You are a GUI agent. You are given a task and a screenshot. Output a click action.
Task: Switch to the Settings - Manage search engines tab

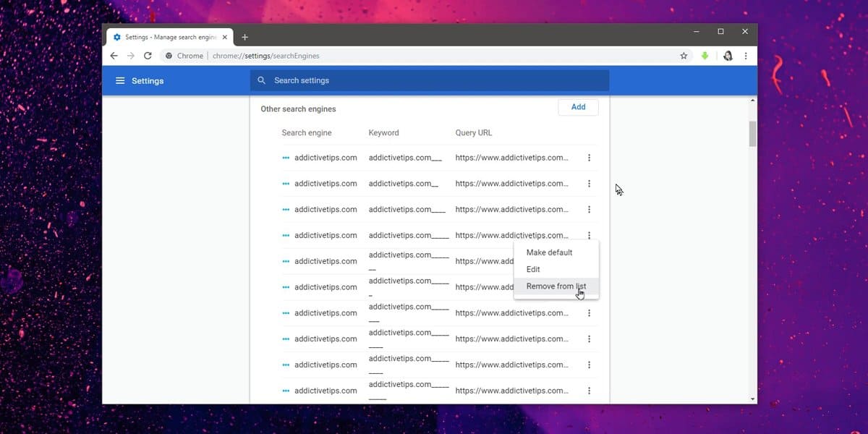point(168,36)
